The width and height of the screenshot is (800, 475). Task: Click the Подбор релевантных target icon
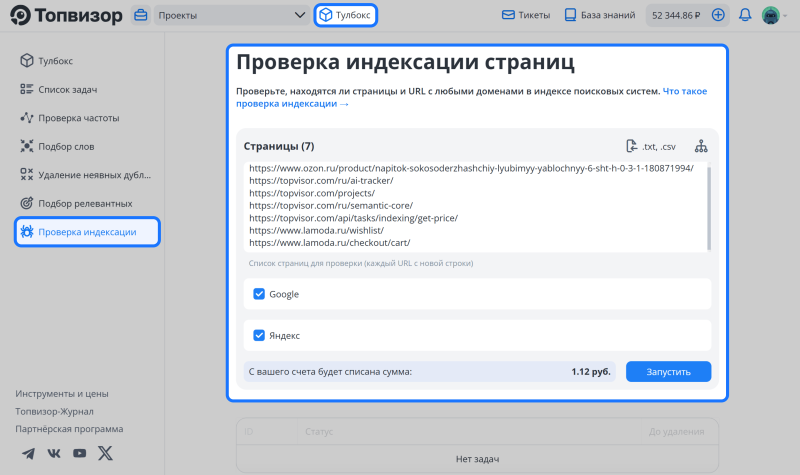(x=27, y=203)
